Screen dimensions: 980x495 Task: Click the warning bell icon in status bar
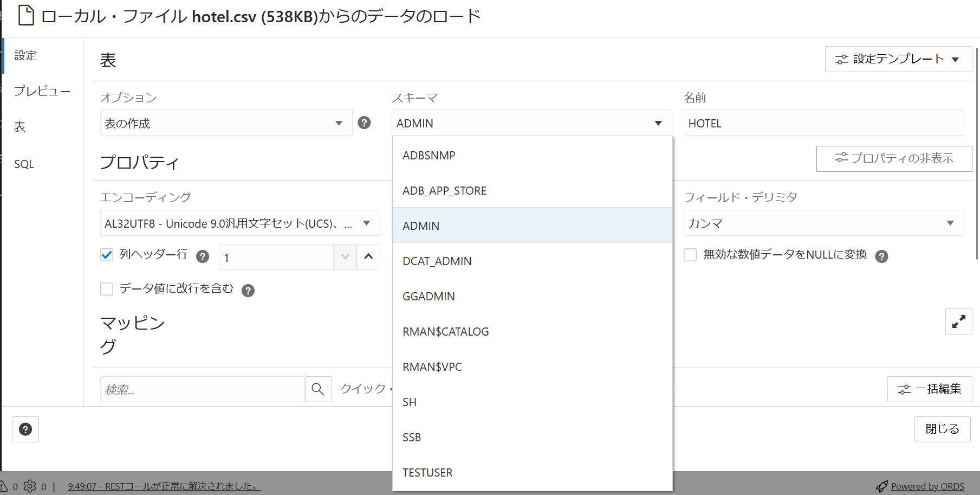(x=4, y=486)
